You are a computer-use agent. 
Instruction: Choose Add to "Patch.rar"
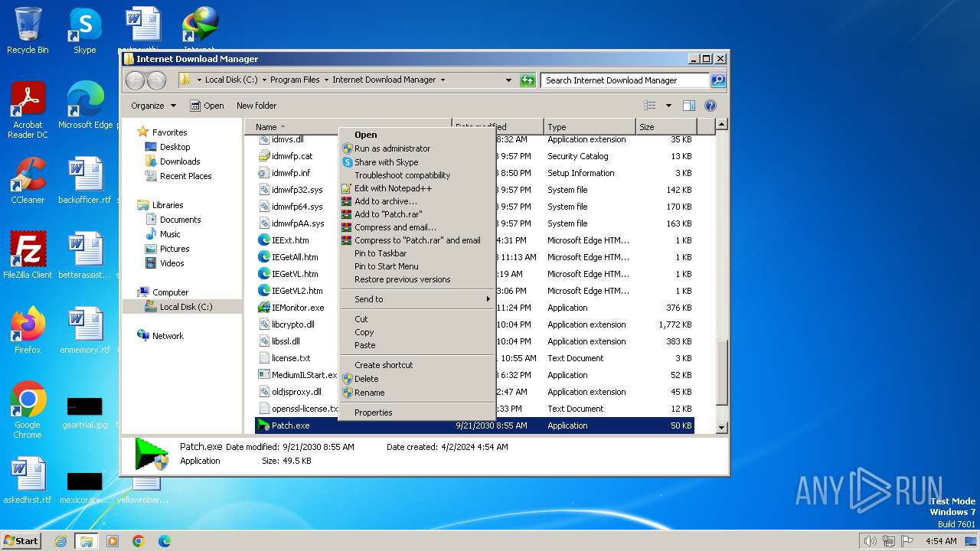click(x=417, y=214)
